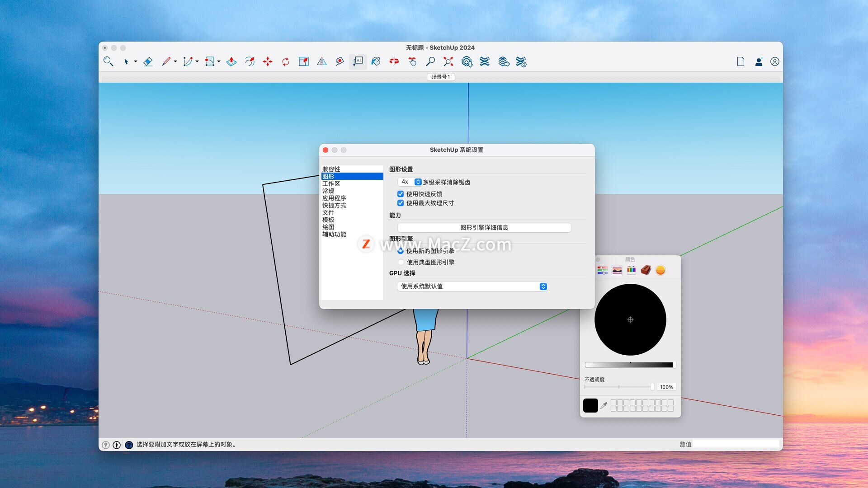Select 辅助功能 in settings sidebar
This screenshot has height=488, width=868.
[352, 234]
